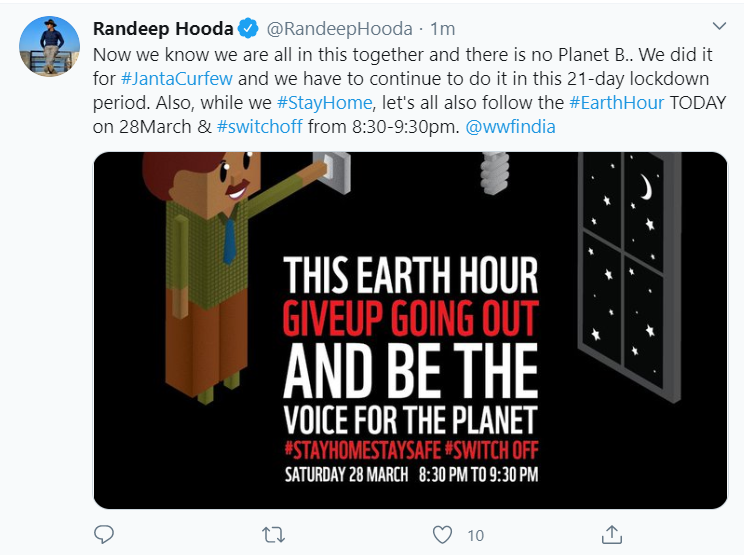
Task: Click the blue verified badge
Action: 247,27
